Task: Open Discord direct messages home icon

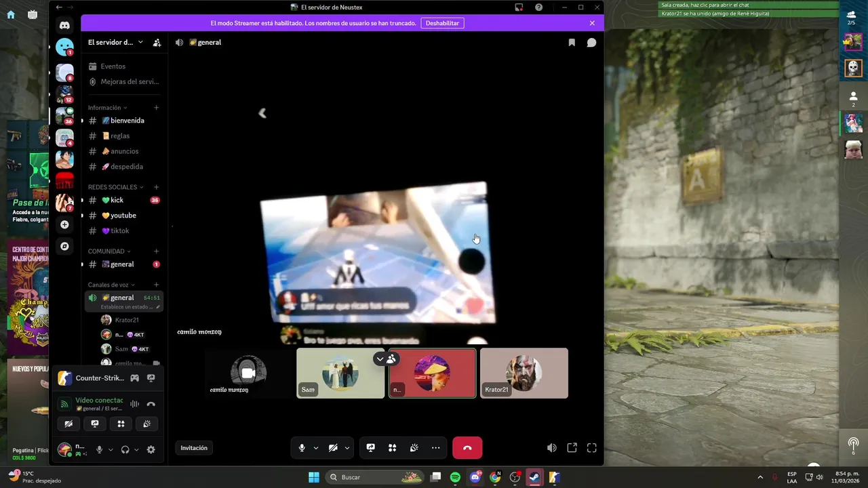Action: pyautogui.click(x=64, y=26)
